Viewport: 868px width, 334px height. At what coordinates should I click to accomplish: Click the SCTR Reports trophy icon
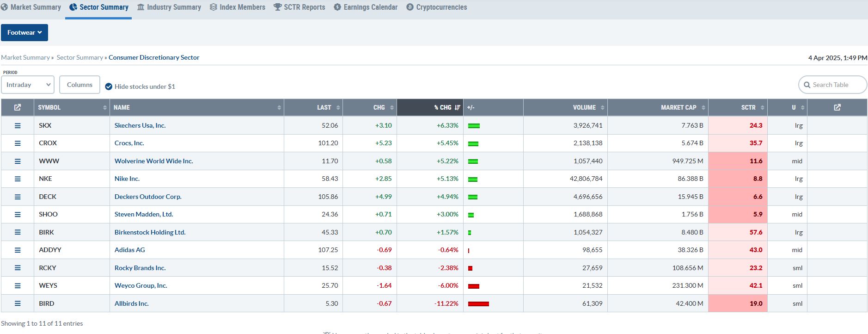point(277,7)
